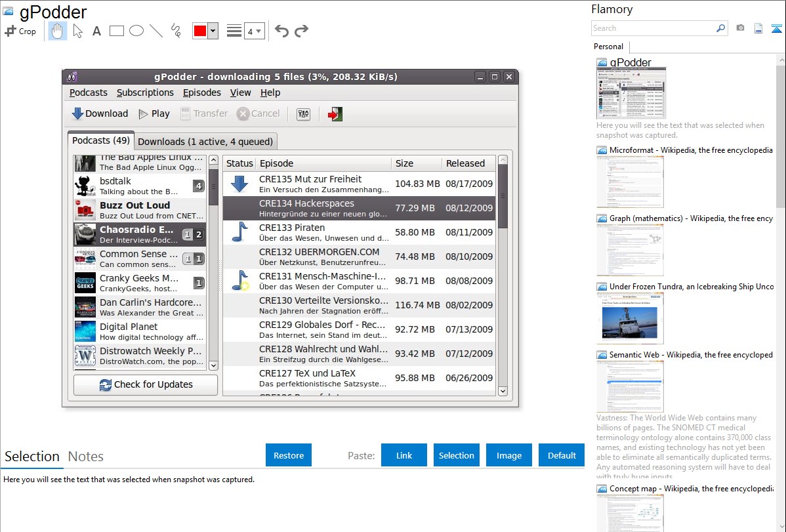Click the episode list scroll down arrow

point(503,391)
